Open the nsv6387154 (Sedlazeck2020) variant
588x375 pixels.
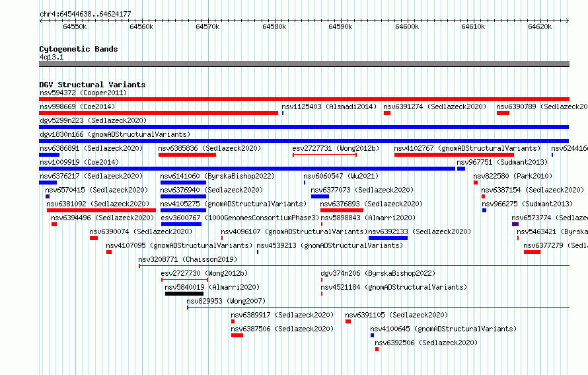533,190
